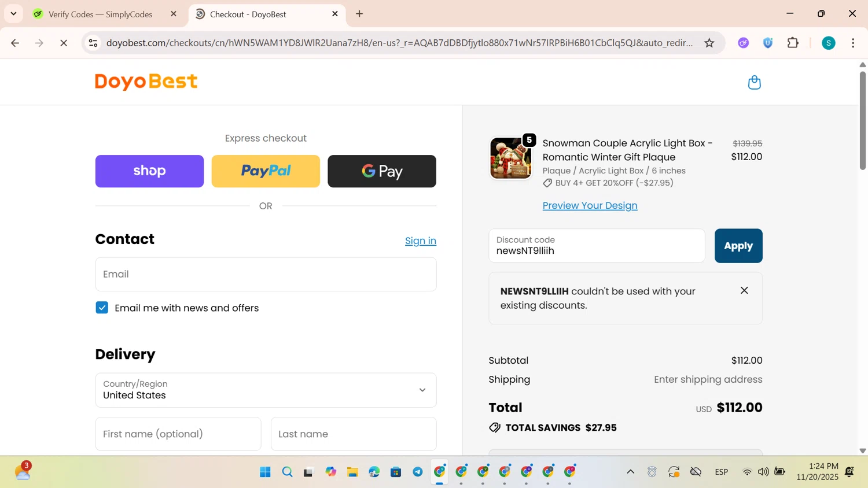Open the Chrome three-dot menu
This screenshot has height=488, width=868.
[853, 43]
